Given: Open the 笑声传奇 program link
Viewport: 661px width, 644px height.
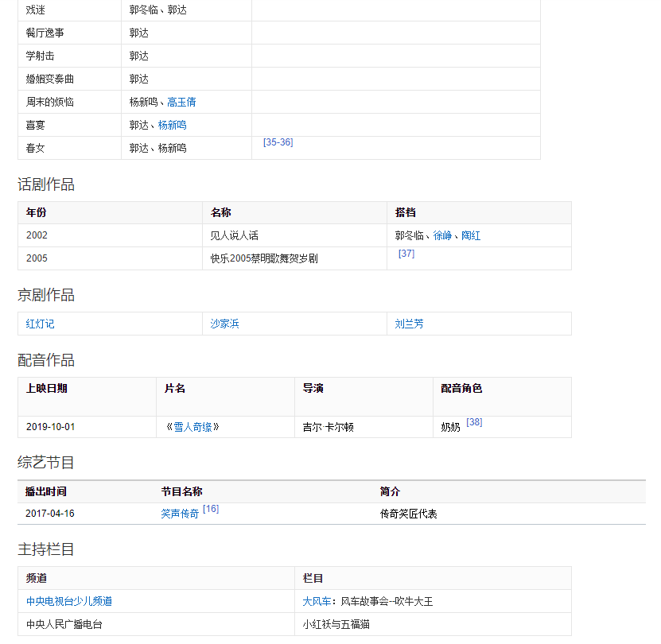Looking at the screenshot, I should pyautogui.click(x=180, y=514).
